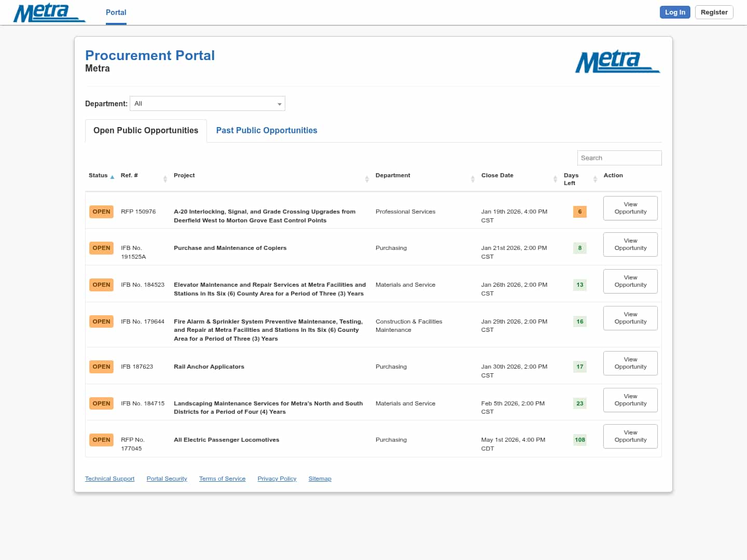
Task: Sort by Ref. # column arrows
Action: [x=165, y=179]
